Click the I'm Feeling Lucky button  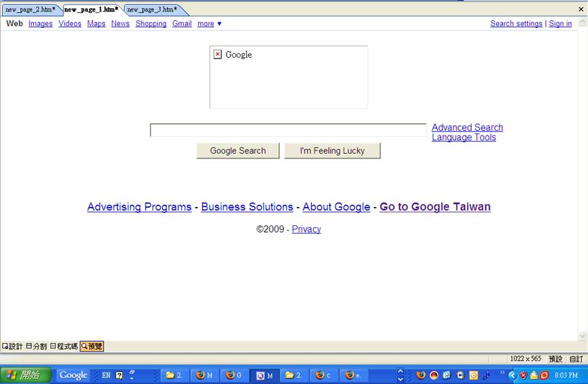(x=332, y=150)
